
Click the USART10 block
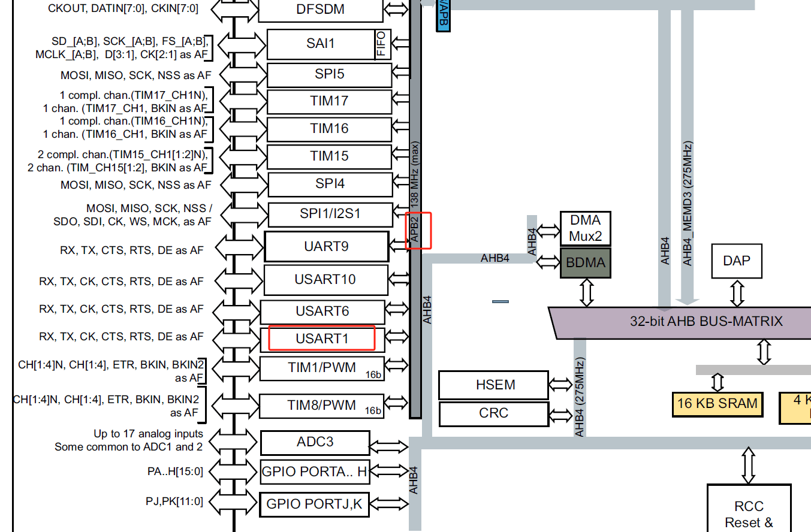(x=325, y=279)
